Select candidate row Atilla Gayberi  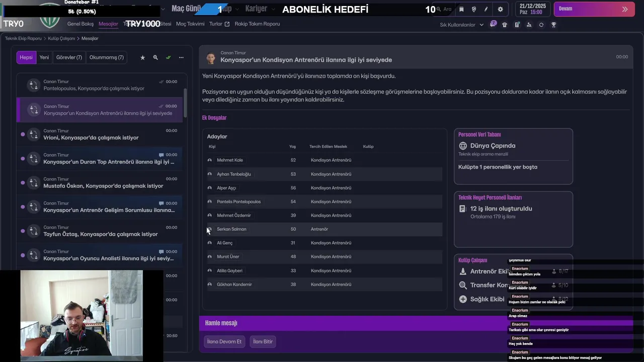(324, 270)
